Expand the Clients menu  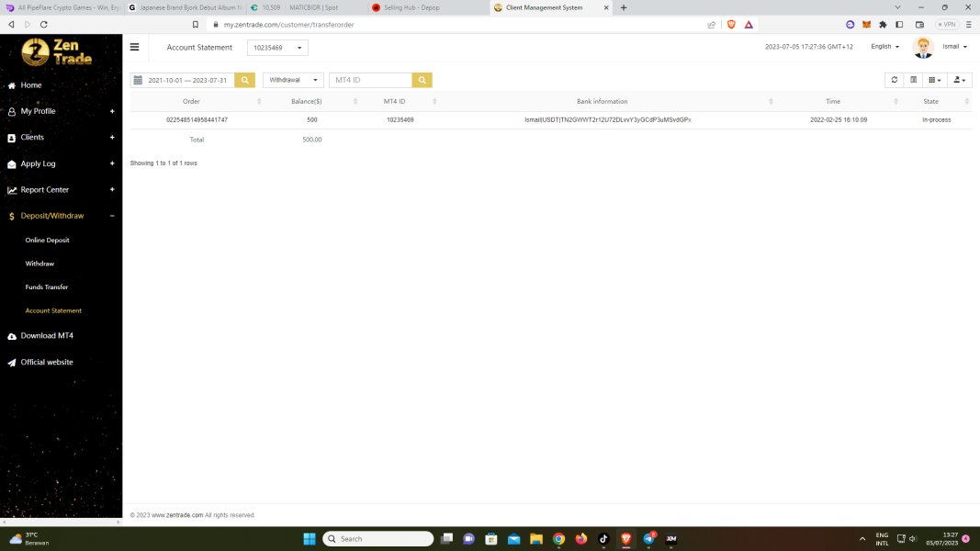(x=62, y=138)
